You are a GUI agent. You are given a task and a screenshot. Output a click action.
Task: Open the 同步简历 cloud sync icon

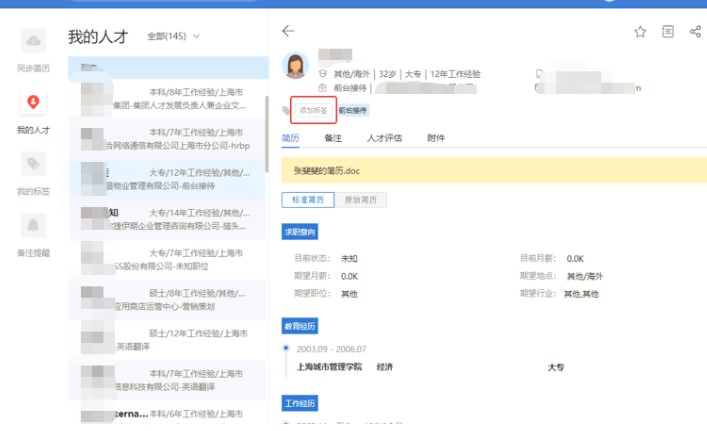pos(34,42)
